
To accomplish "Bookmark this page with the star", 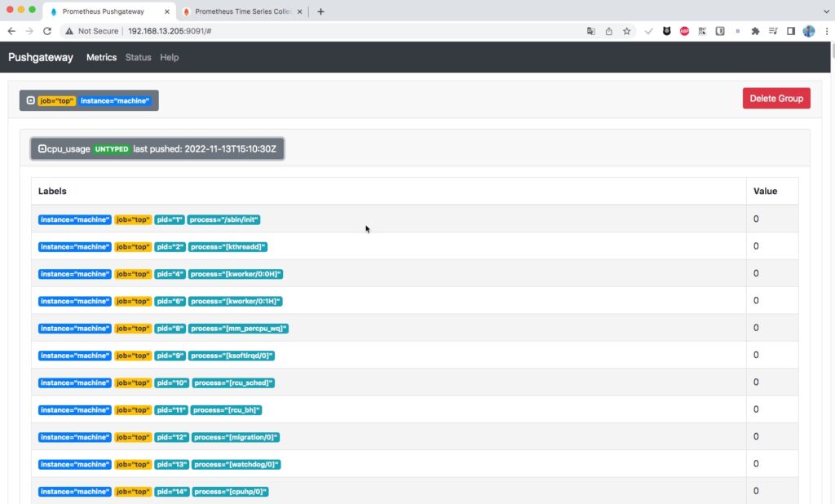I will [627, 31].
